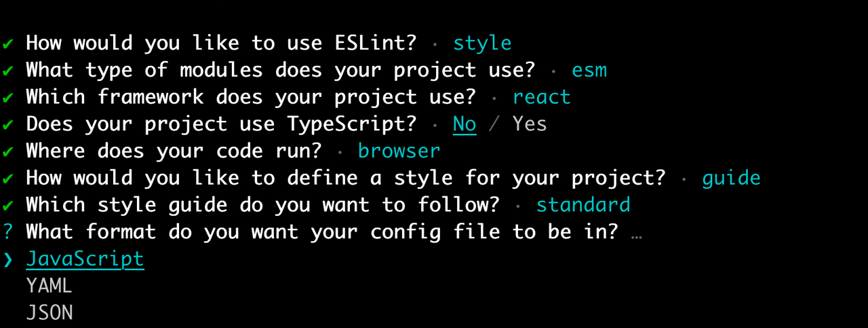Screen dimensions: 868x328
Task: Click 'Which style guide do you want to follow?'
Action: 263,205
